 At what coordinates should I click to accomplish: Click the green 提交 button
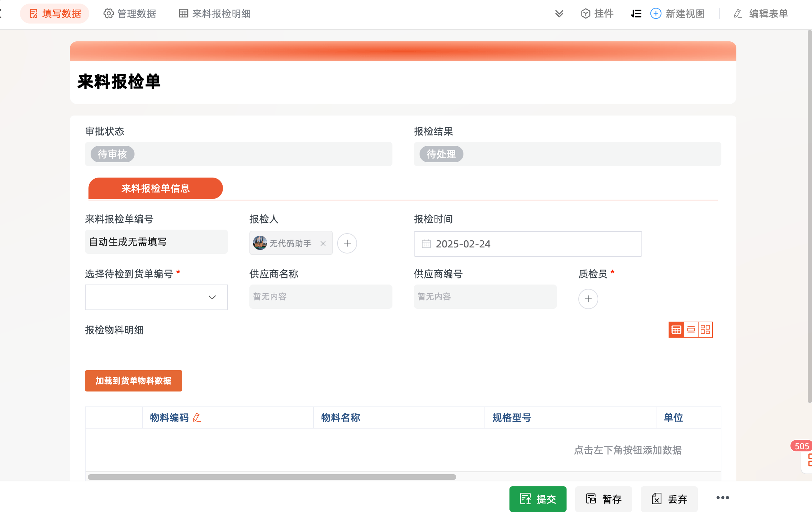(538, 499)
